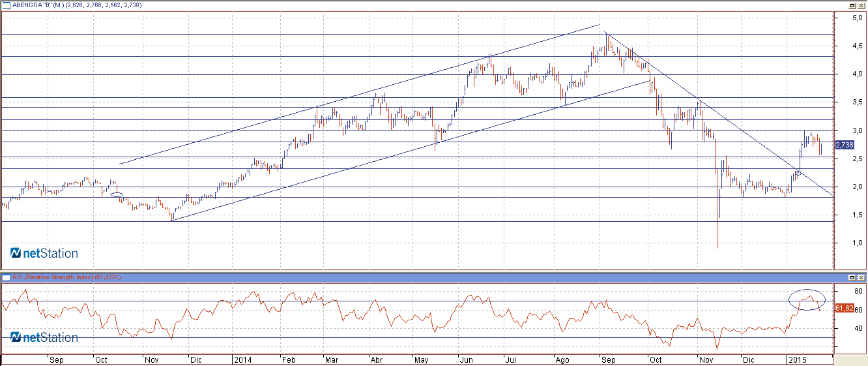
Task: Click the 3,0 price axis label
Action: [x=858, y=130]
